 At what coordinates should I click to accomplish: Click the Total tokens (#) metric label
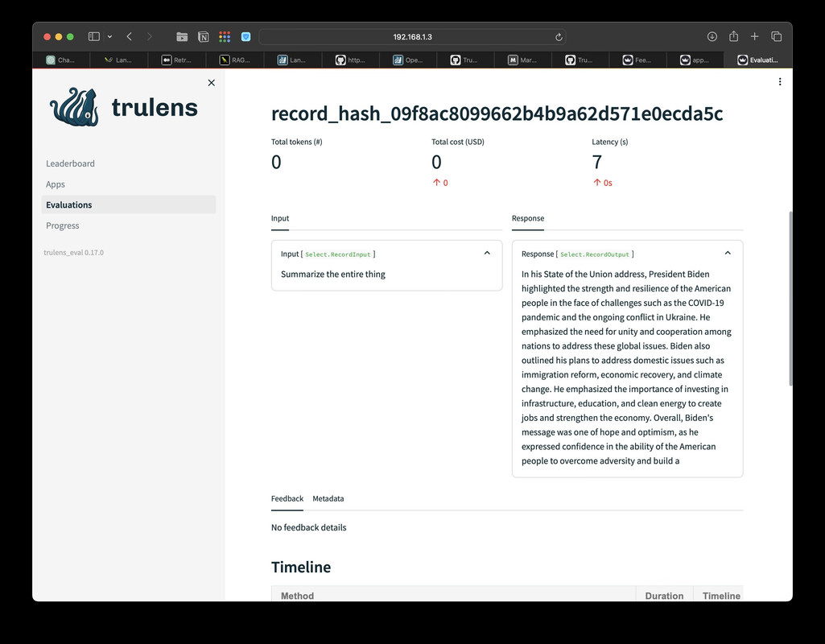point(297,142)
